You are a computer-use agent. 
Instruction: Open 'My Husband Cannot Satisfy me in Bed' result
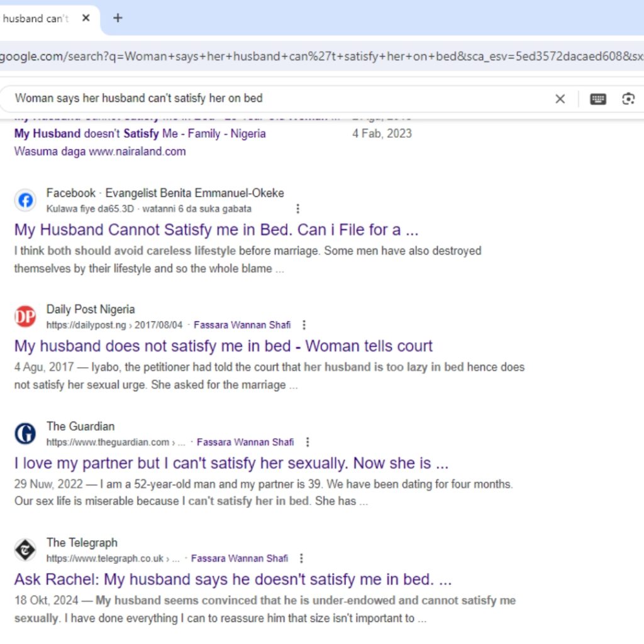coord(216,230)
